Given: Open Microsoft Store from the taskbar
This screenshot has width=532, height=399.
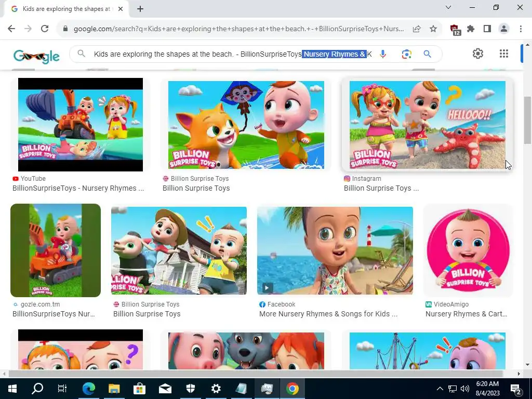Looking at the screenshot, I should [139, 389].
